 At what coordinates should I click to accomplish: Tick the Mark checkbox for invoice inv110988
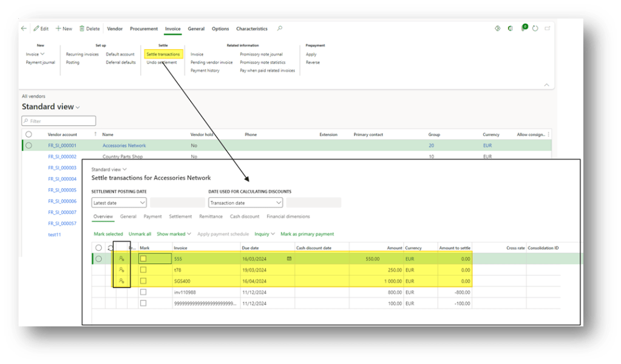tap(144, 292)
